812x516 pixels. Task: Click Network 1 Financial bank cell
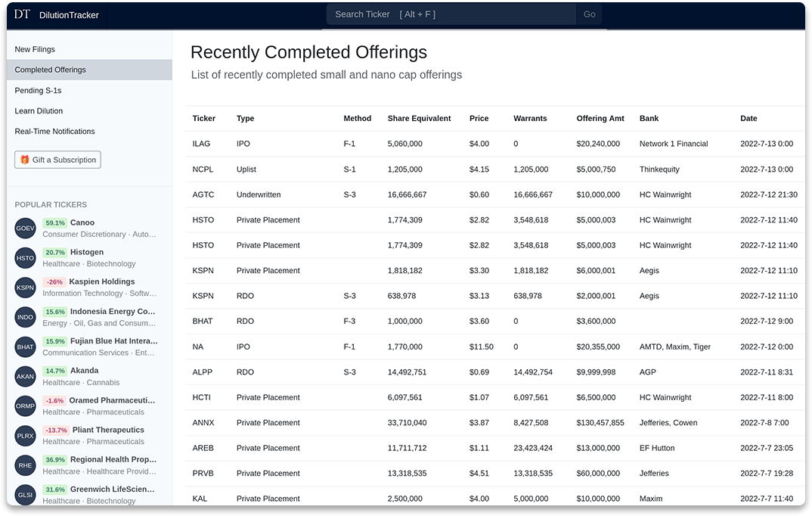tap(674, 144)
